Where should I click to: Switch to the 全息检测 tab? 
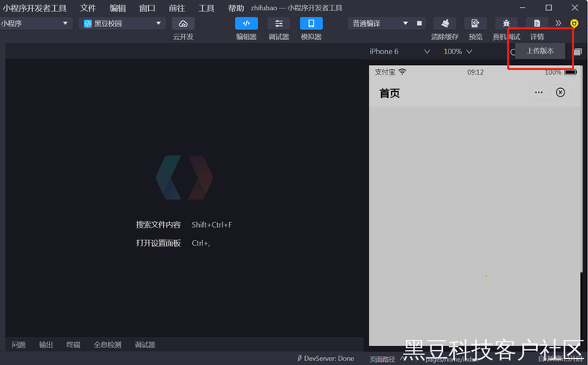tap(107, 345)
